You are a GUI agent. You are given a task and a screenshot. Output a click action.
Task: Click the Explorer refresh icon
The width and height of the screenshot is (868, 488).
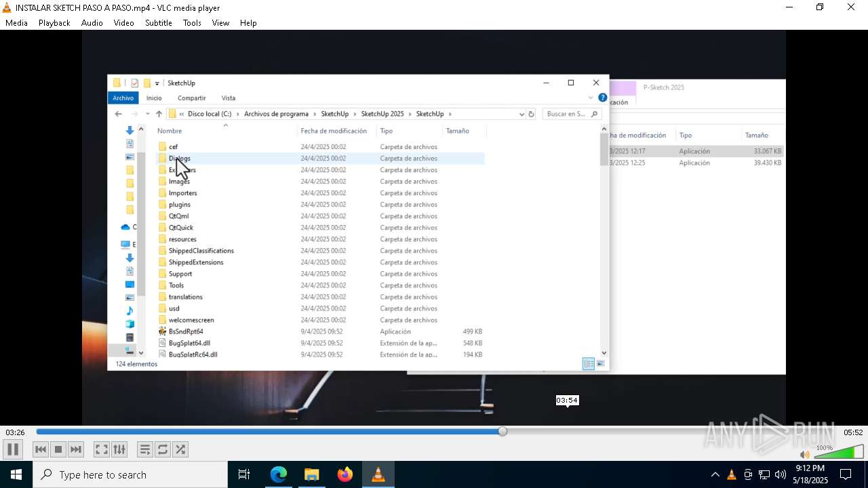click(x=532, y=114)
